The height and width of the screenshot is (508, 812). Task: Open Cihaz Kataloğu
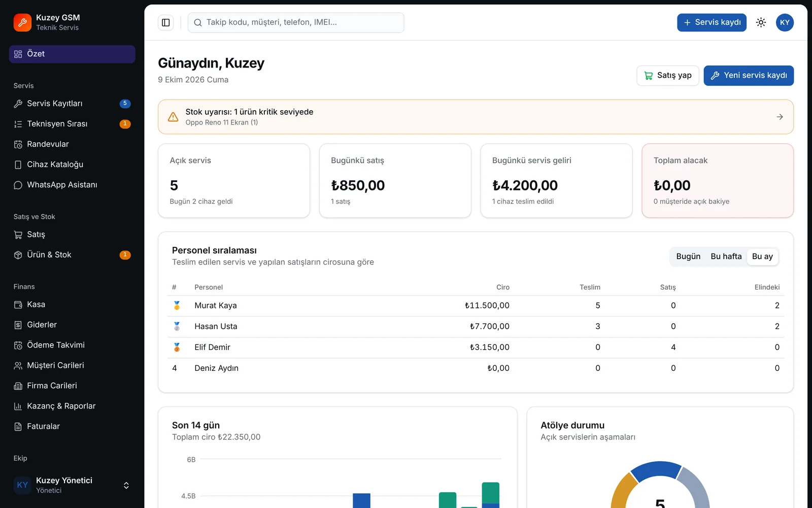pyautogui.click(x=72, y=165)
